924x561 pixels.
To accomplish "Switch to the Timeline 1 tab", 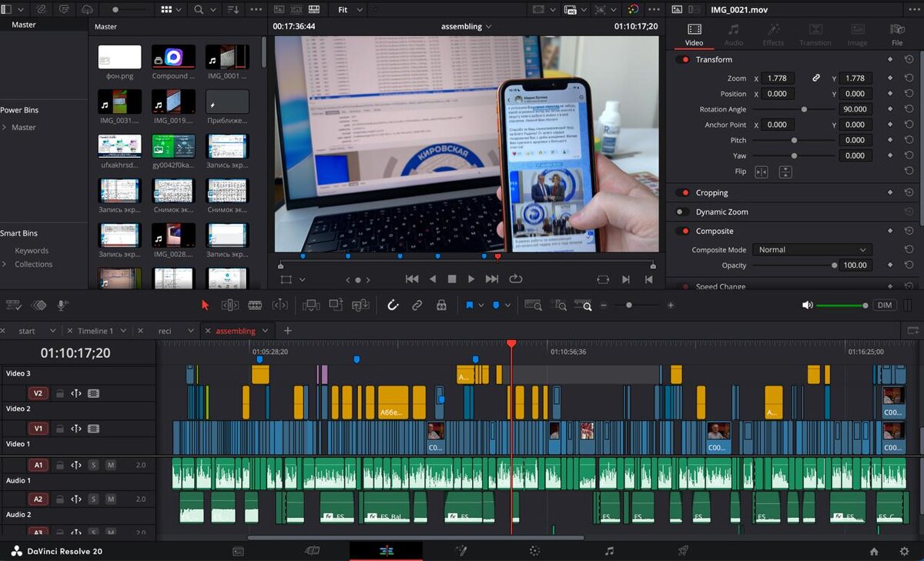I will point(95,331).
